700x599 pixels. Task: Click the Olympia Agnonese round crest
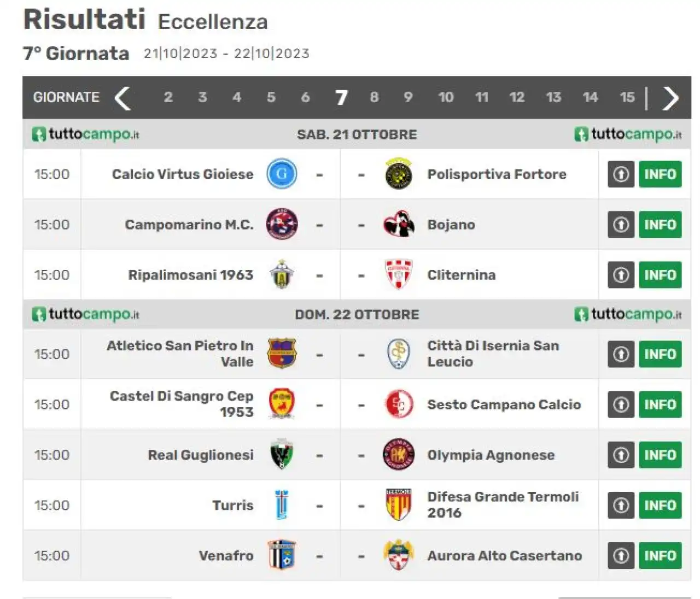pos(399,455)
